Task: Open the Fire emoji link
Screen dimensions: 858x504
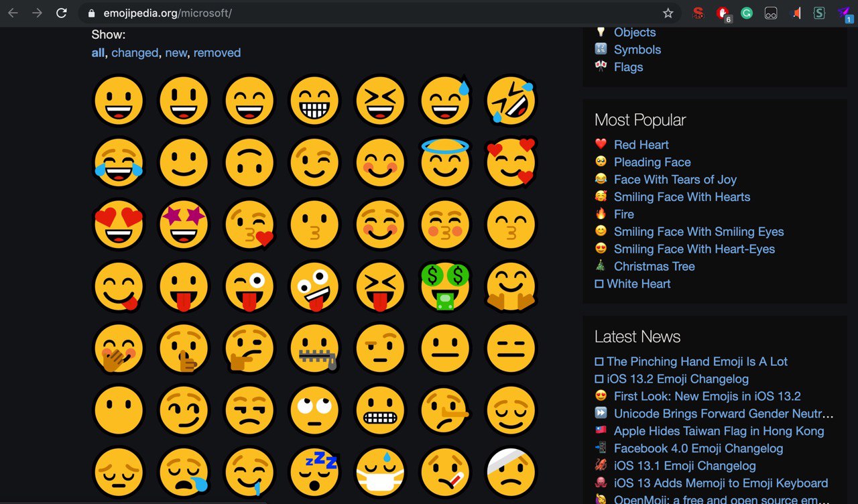Action: pos(624,214)
